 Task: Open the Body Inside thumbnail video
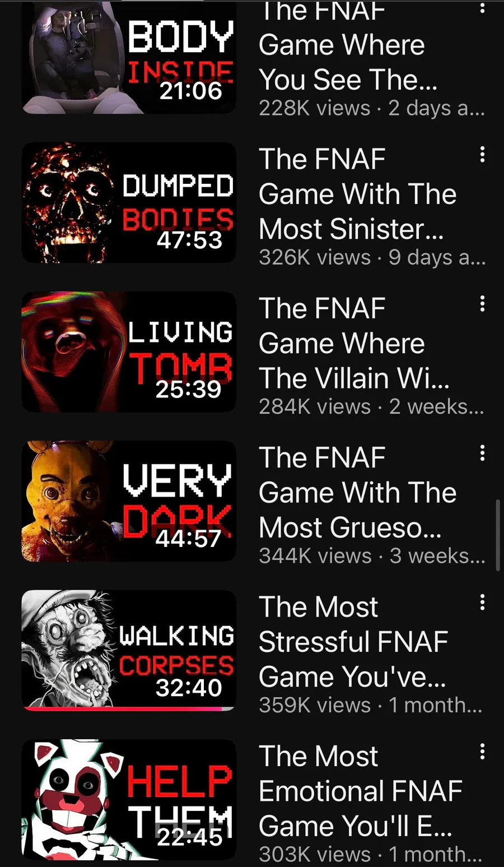[x=129, y=57]
